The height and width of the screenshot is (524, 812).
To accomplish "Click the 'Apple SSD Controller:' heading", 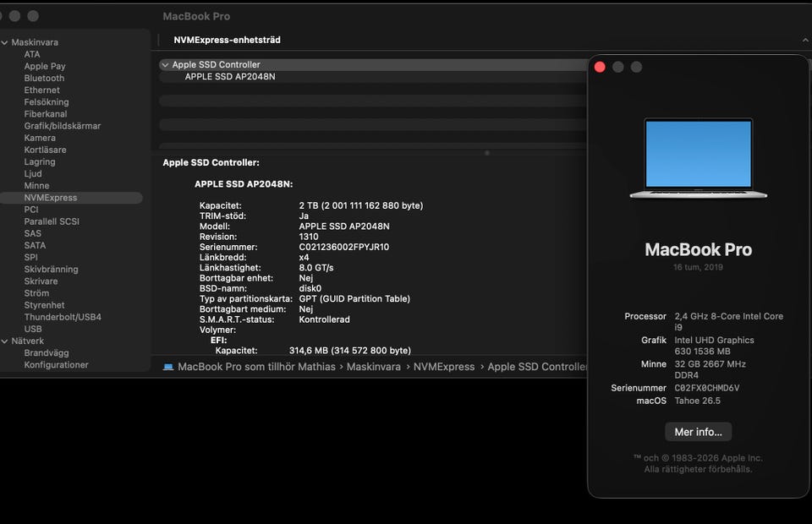I will [x=211, y=162].
